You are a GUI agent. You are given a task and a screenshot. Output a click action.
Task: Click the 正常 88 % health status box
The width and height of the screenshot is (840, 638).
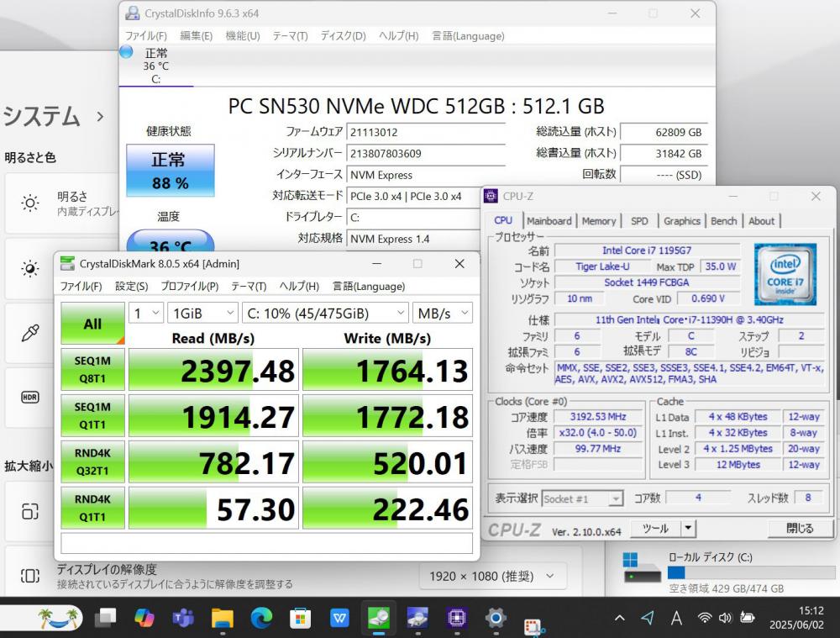pyautogui.click(x=171, y=171)
